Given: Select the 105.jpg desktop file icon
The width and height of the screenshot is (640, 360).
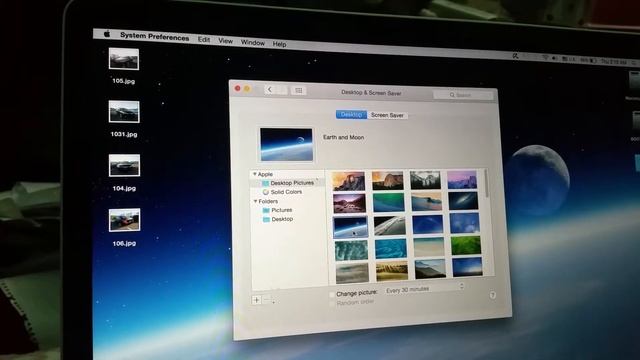Looking at the screenshot, I should [124, 59].
